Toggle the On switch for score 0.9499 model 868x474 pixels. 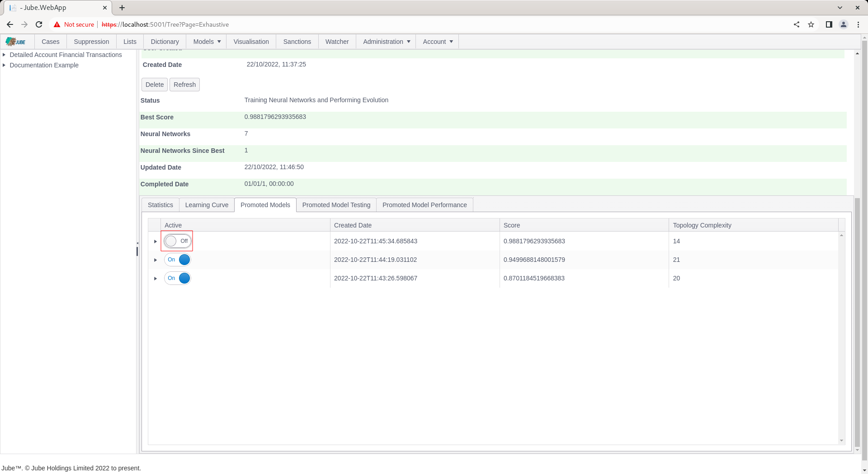(177, 260)
